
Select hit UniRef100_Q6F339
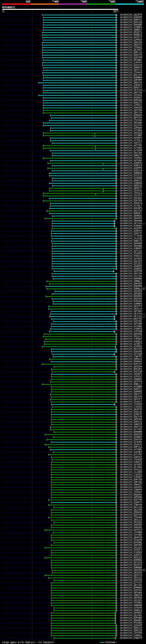click(131, 93)
